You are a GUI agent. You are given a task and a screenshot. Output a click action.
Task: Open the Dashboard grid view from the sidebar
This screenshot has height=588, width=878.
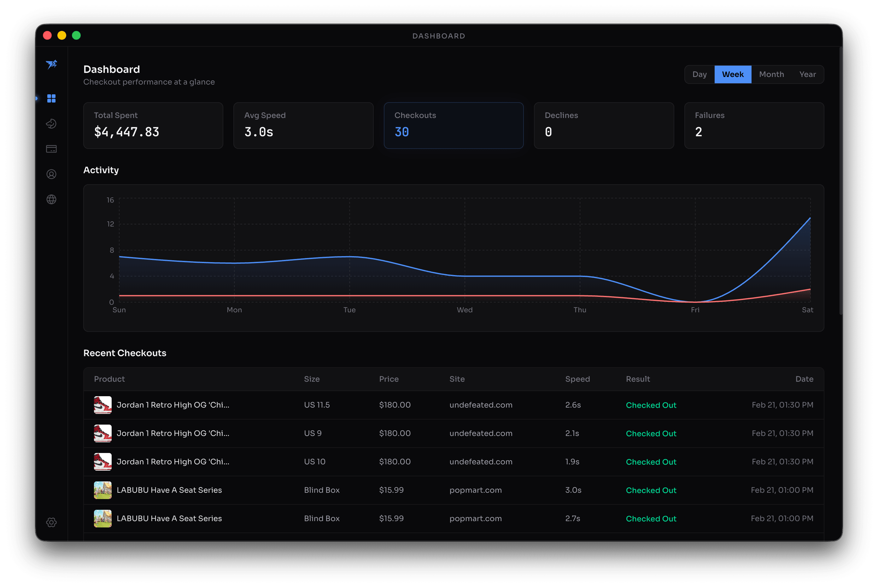coord(51,98)
